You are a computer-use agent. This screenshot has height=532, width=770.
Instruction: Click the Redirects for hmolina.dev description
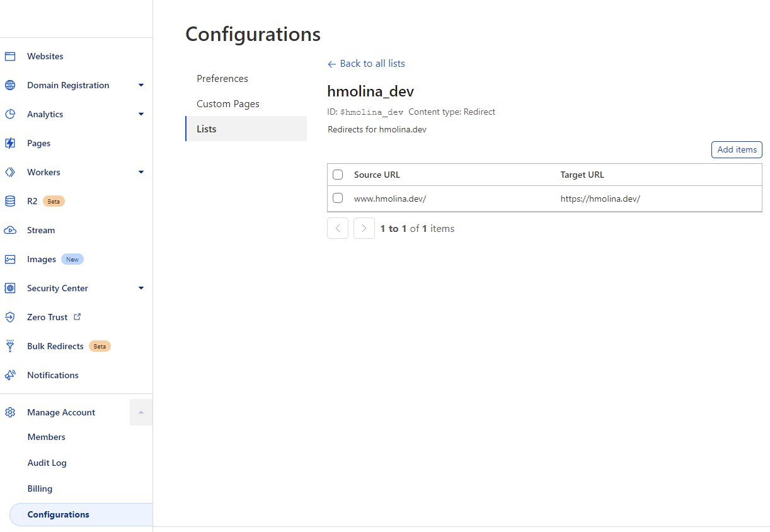tap(377, 129)
